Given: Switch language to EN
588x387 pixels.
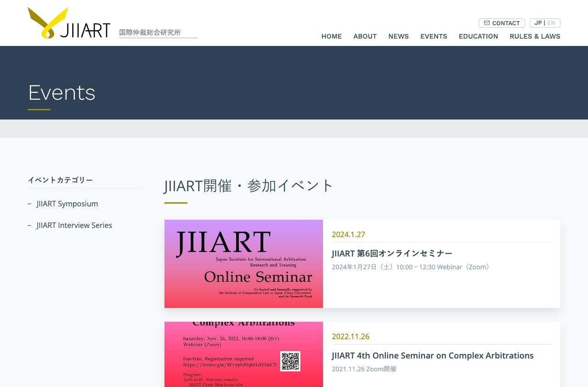Looking at the screenshot, I should pyautogui.click(x=551, y=23).
